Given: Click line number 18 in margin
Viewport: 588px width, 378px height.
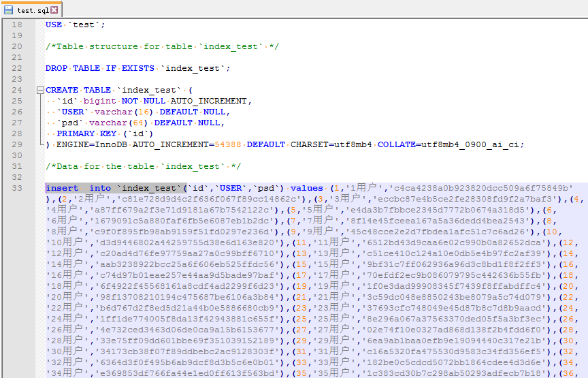Looking at the screenshot, I should point(17,25).
